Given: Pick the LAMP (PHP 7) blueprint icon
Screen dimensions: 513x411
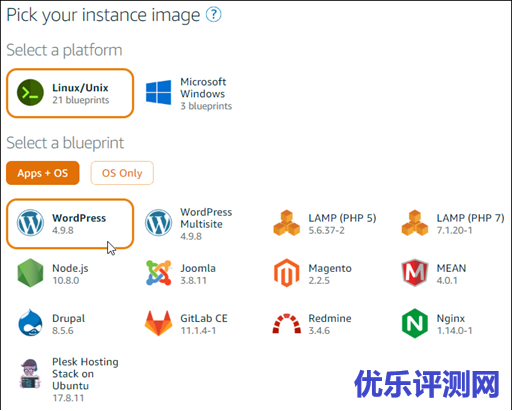Looking at the screenshot, I should 415,223.
